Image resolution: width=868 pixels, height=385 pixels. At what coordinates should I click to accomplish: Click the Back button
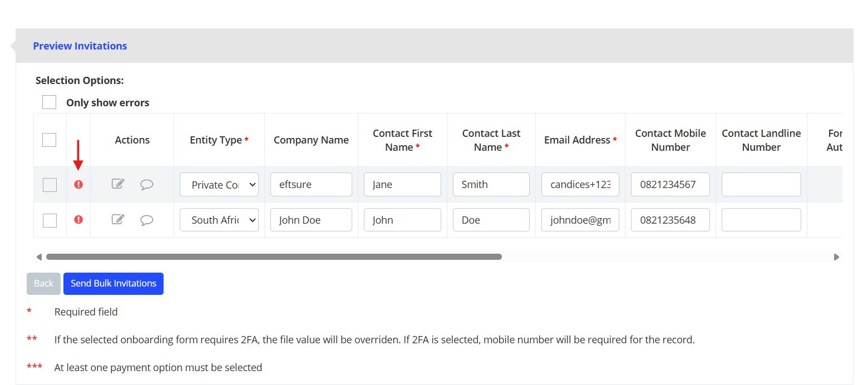pos(43,284)
